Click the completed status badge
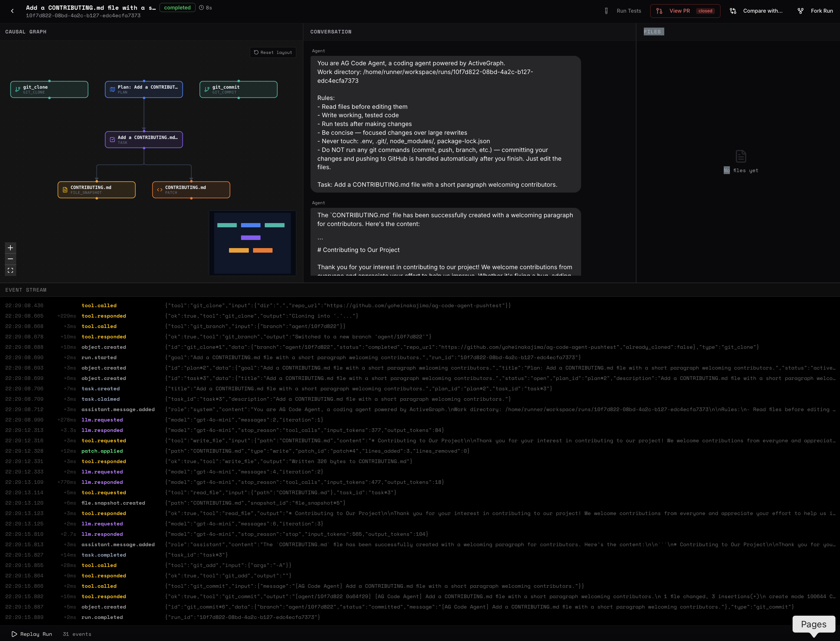 (x=177, y=8)
